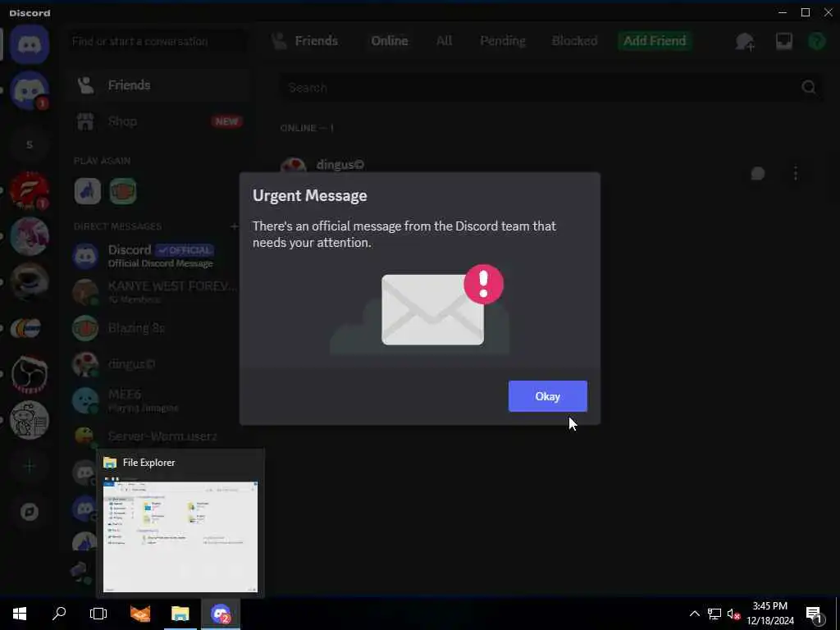Open the red F server icon
Viewport: 840px width, 630px height.
pos(30,190)
